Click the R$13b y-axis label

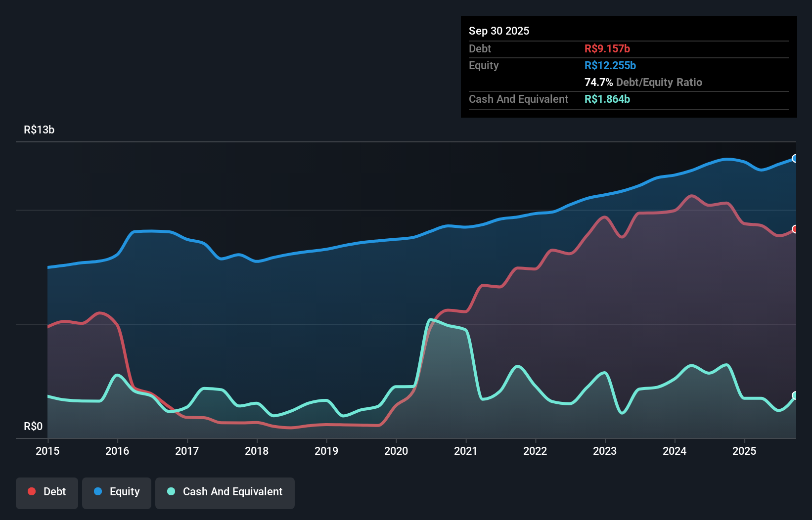pyautogui.click(x=39, y=130)
